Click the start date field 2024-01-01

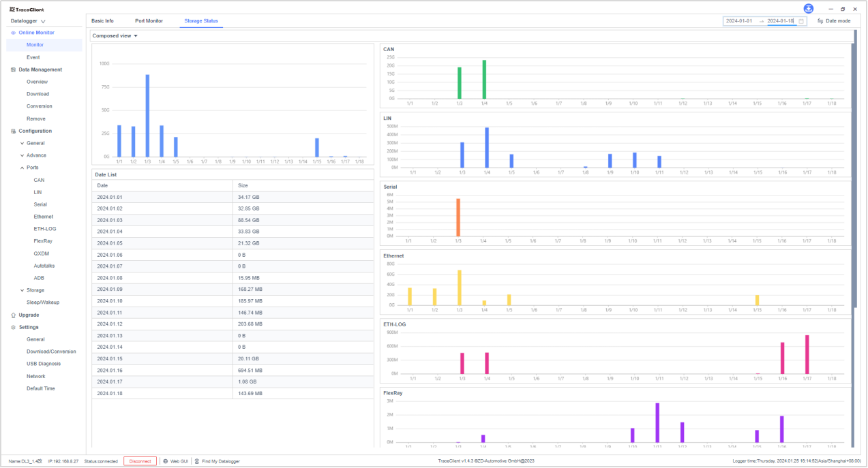coord(739,21)
